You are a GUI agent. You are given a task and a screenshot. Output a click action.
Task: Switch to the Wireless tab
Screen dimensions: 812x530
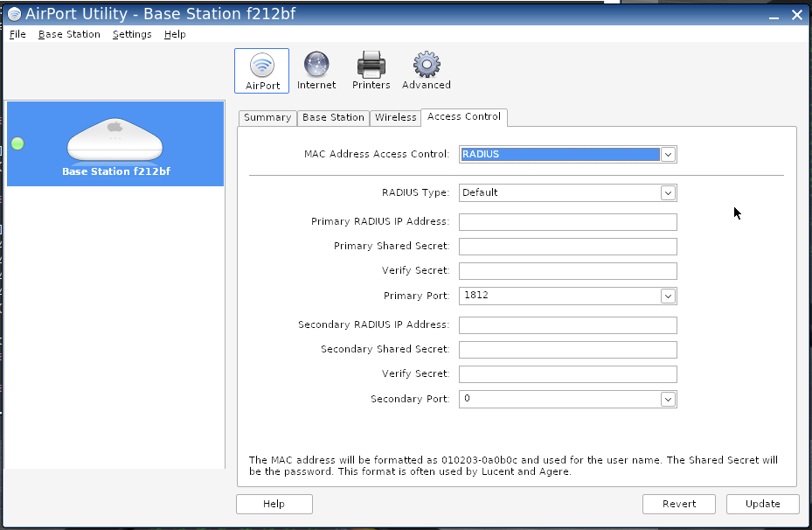click(x=395, y=118)
